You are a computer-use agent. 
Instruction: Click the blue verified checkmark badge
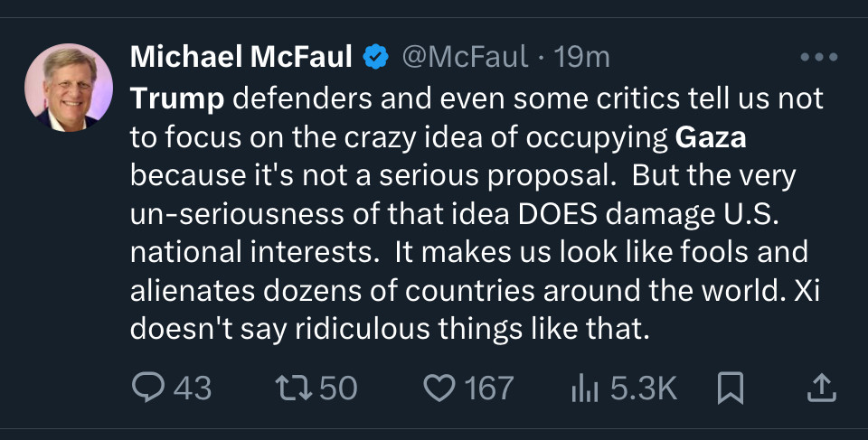(x=376, y=57)
